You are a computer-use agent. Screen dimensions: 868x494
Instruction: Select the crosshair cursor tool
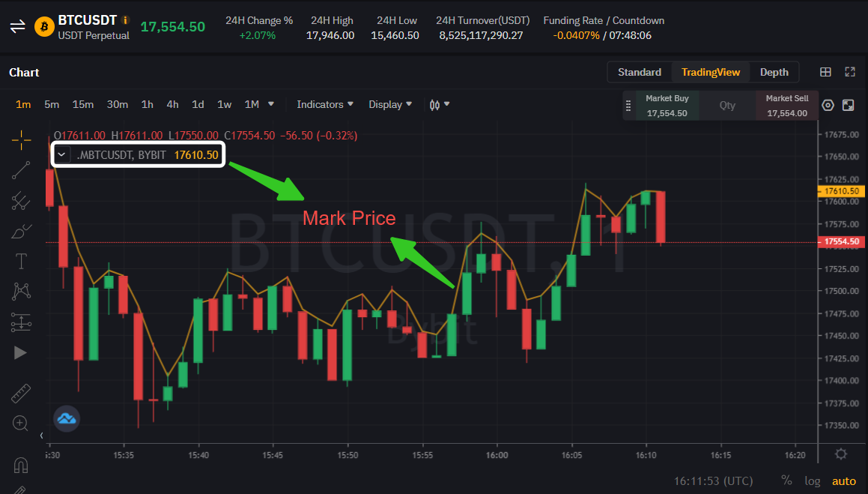tap(21, 139)
